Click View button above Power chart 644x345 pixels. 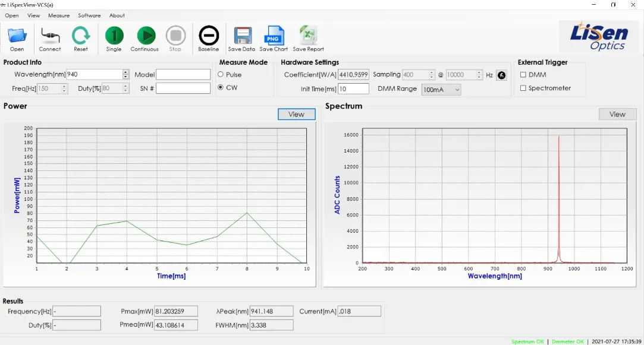[x=296, y=115]
